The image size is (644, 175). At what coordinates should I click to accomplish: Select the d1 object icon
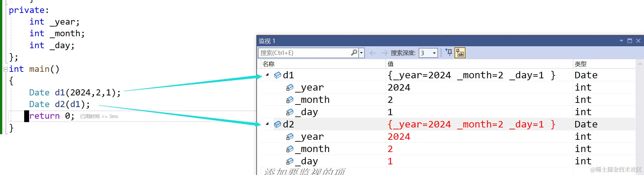tap(278, 75)
